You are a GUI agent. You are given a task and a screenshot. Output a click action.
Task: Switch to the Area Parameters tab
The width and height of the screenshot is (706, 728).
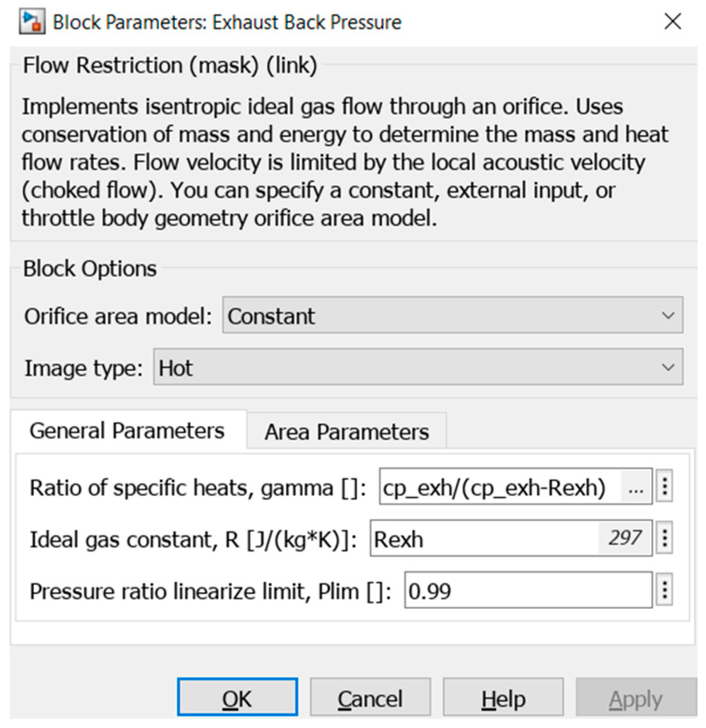(346, 431)
